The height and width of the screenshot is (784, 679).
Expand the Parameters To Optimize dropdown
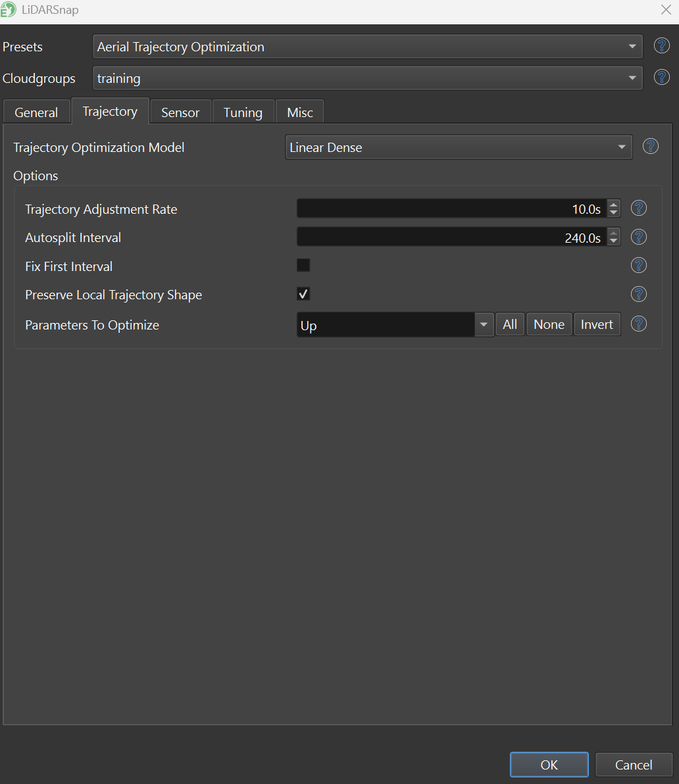(x=484, y=325)
